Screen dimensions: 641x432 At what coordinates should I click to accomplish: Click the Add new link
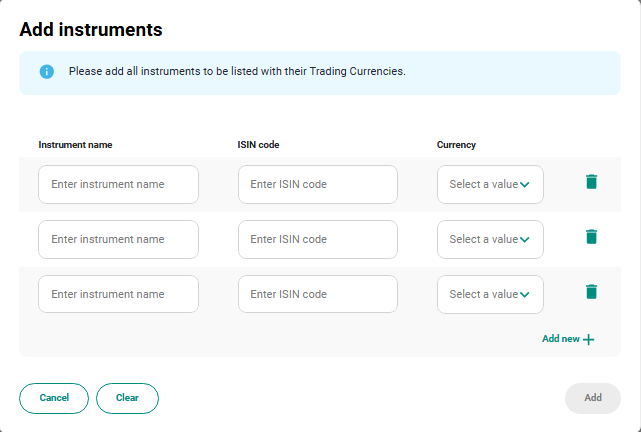(x=561, y=339)
